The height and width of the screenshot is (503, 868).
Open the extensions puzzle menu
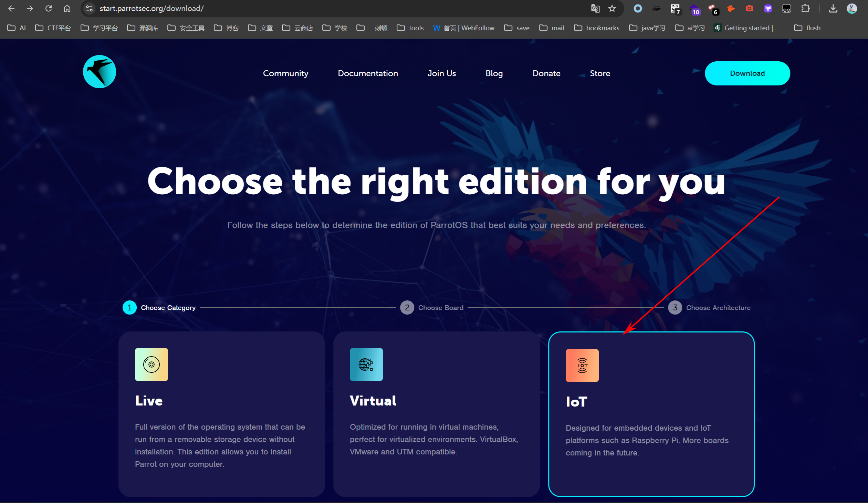pos(805,9)
